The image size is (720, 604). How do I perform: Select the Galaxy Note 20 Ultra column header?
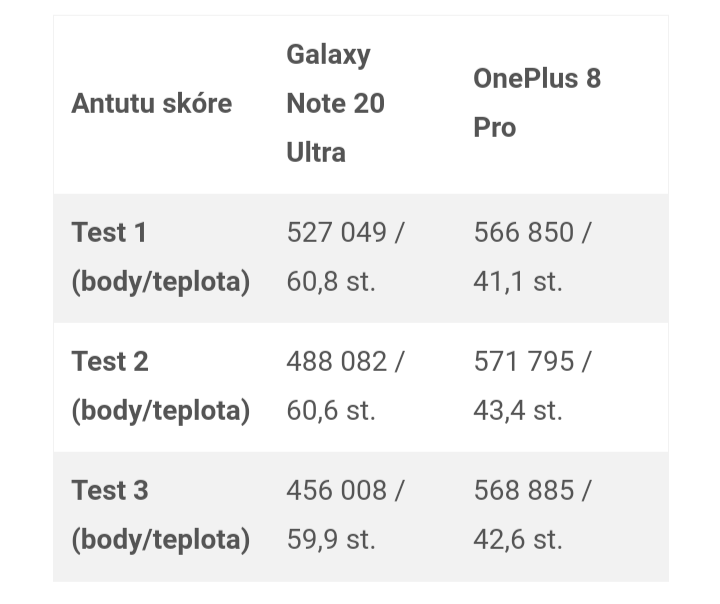[335, 103]
